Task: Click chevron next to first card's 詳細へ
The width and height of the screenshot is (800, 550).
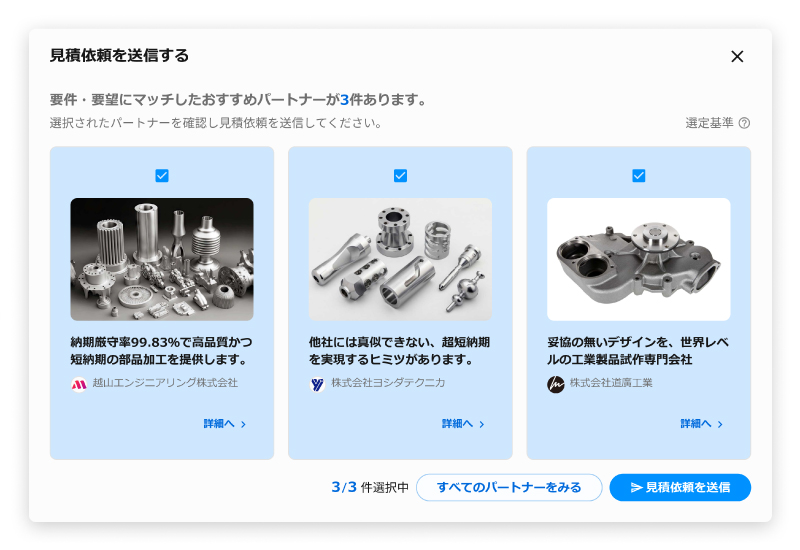Action: (x=243, y=424)
